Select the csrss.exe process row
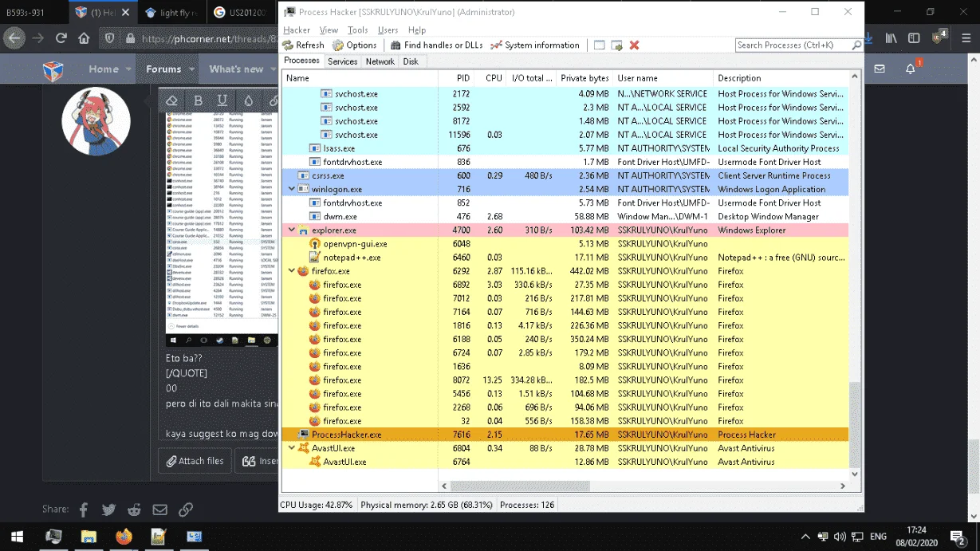Viewport: 980px width, 551px height. click(565, 175)
